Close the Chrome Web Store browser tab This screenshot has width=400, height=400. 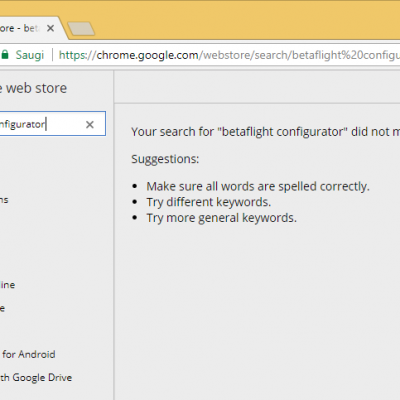pos(50,28)
